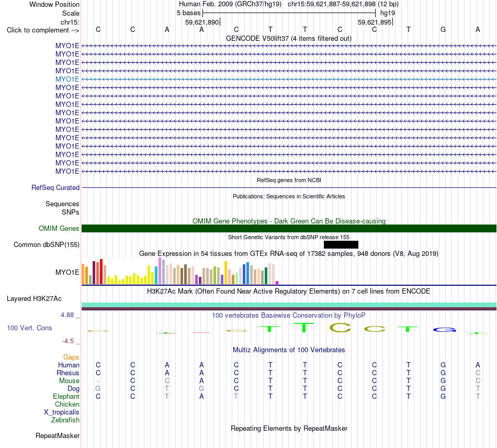Click the orange Gaps label
This screenshot has width=497, height=448.
71,357
